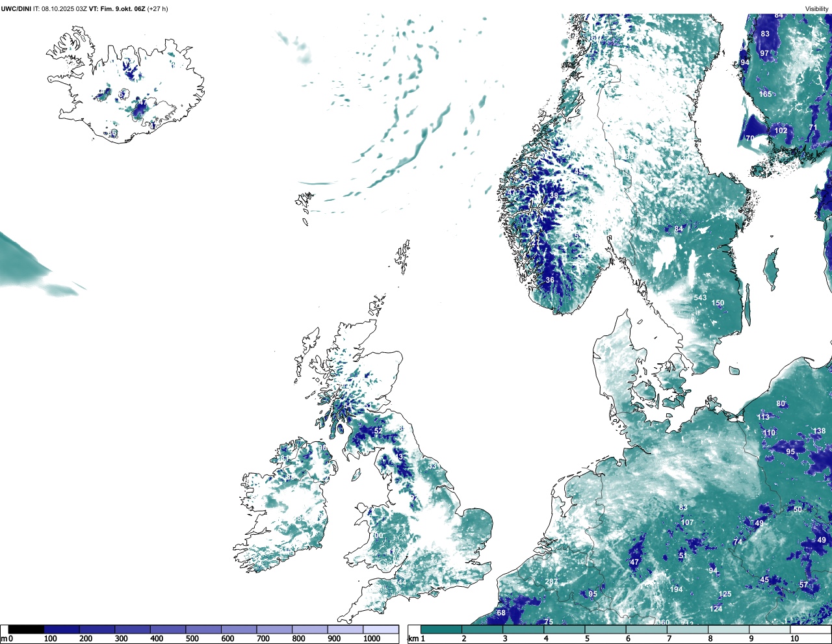Click the '138' visibility value in Poland
Screen dimensions: 832x644
point(819,431)
